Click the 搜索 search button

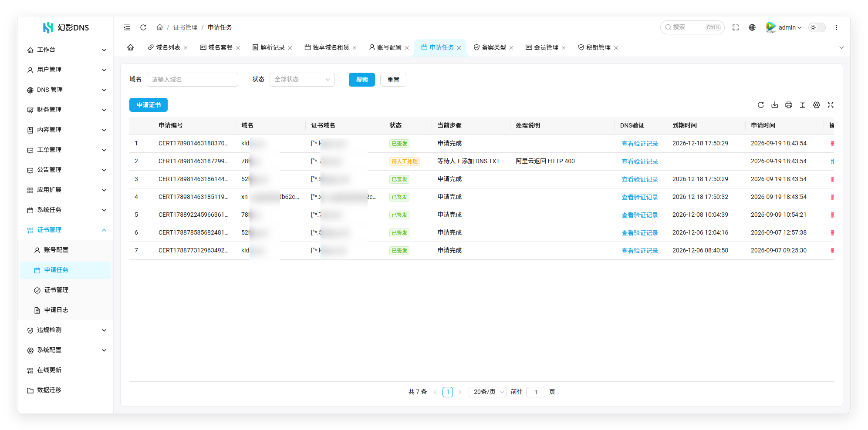point(362,80)
